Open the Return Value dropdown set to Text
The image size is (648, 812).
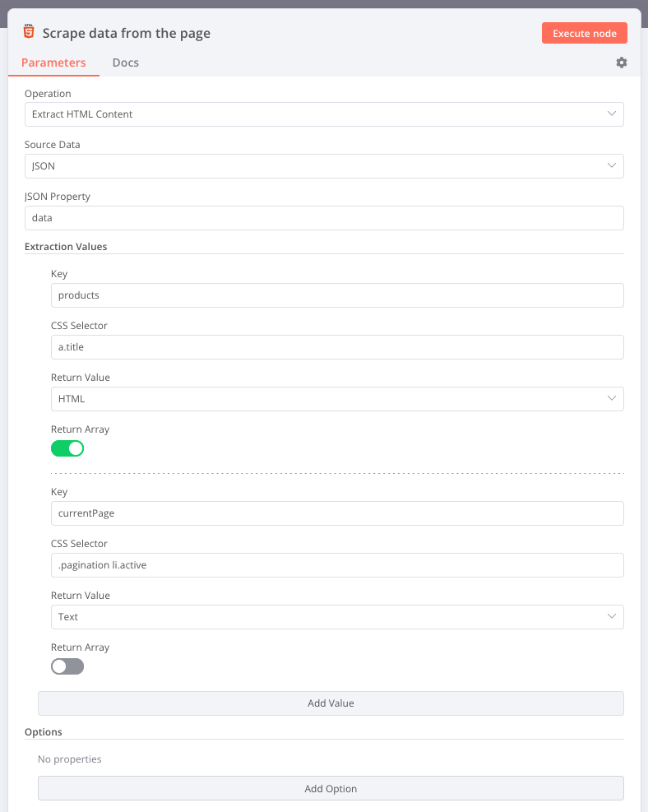pyautogui.click(x=337, y=616)
